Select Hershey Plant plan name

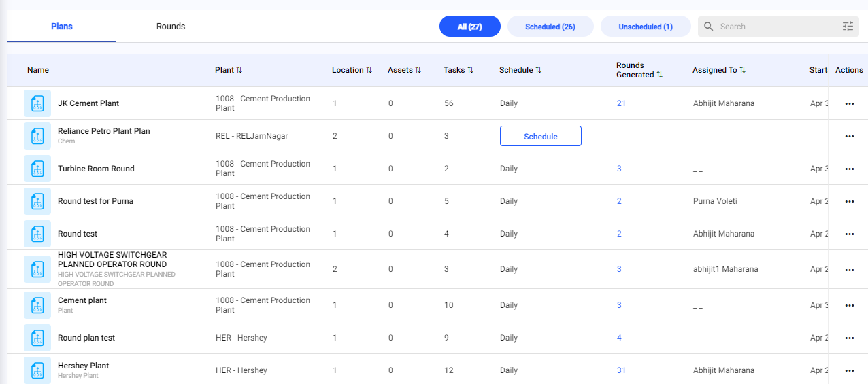pos(84,366)
